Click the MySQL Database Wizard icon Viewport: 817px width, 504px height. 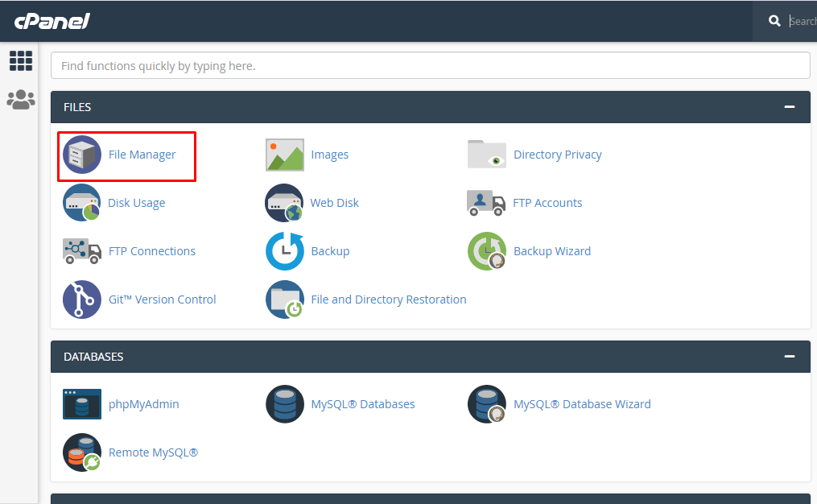click(x=487, y=404)
